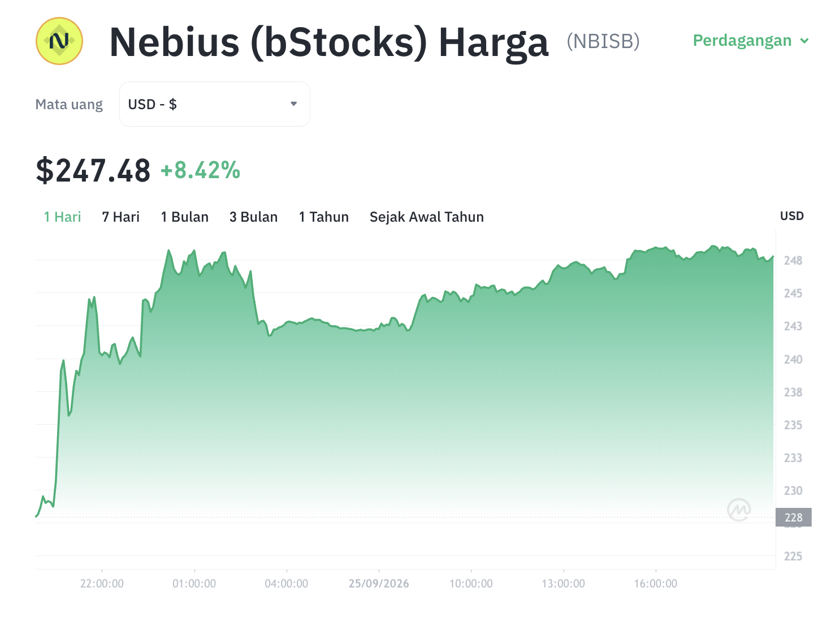
Task: Click the USD axis unit label
Action: pos(792,216)
